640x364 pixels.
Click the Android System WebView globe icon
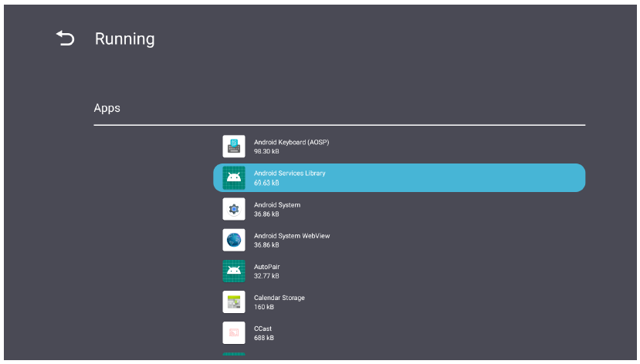coord(234,240)
